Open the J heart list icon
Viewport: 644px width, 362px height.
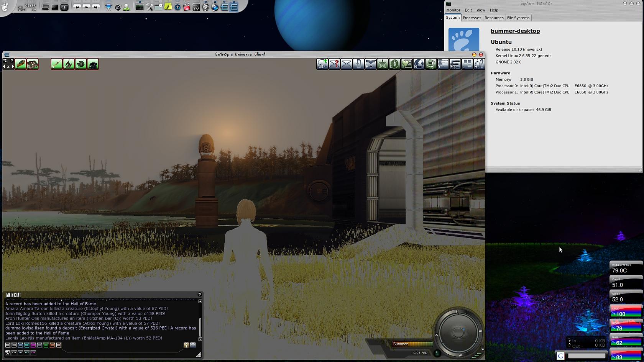click(x=407, y=64)
